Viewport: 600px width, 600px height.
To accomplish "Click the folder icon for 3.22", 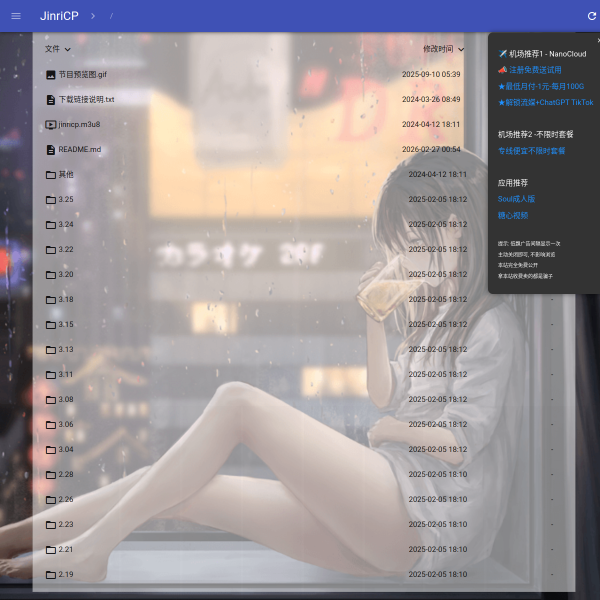I will pyautogui.click(x=51, y=250).
